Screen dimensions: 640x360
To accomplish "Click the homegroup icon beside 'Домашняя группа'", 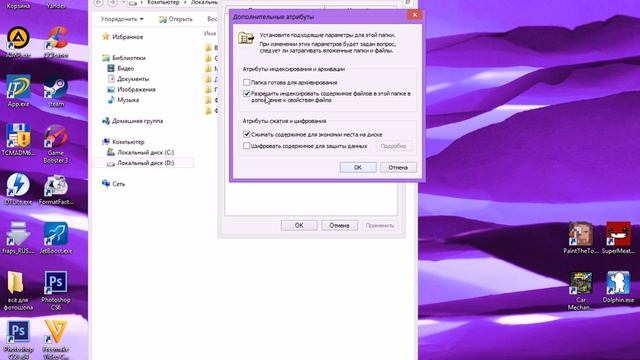I will tap(106, 120).
